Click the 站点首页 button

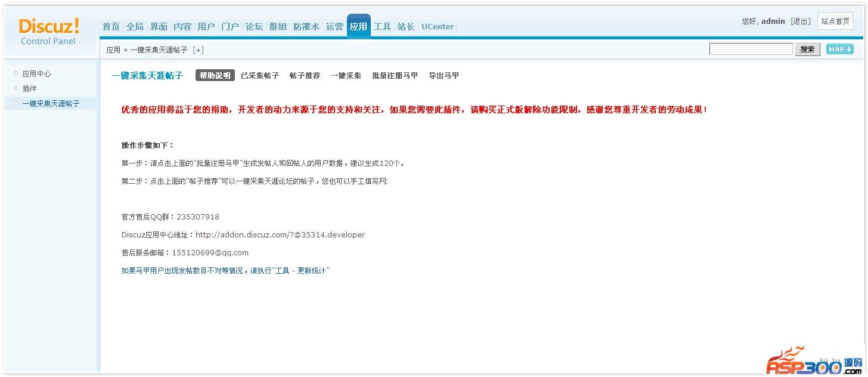[x=835, y=21]
